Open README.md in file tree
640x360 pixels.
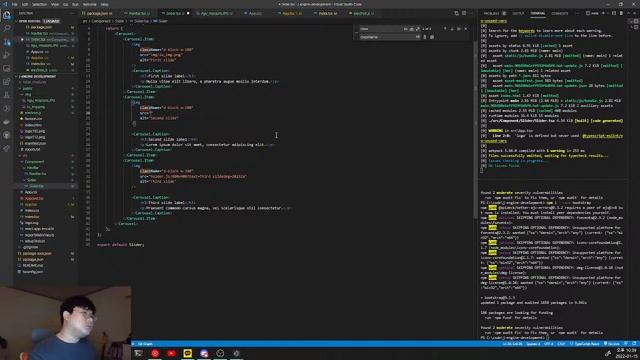[x=33, y=265]
